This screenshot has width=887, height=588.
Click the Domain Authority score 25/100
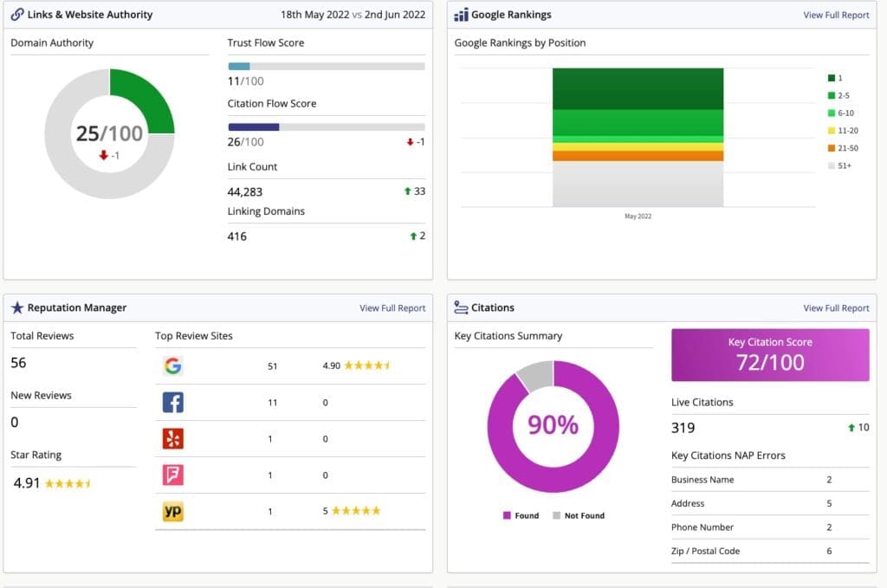(110, 133)
